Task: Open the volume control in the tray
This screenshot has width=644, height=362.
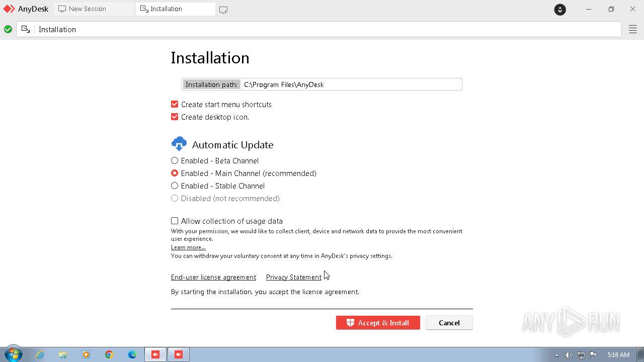Action: tap(569, 355)
